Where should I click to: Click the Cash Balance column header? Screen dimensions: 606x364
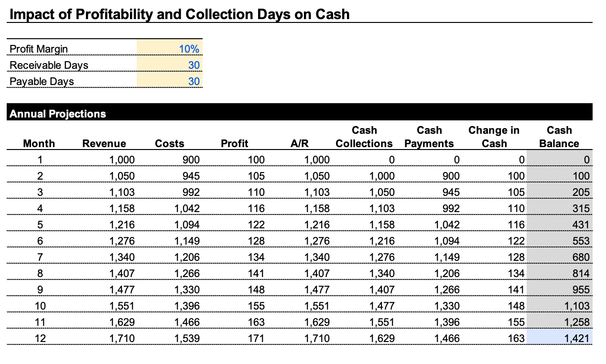click(x=559, y=137)
